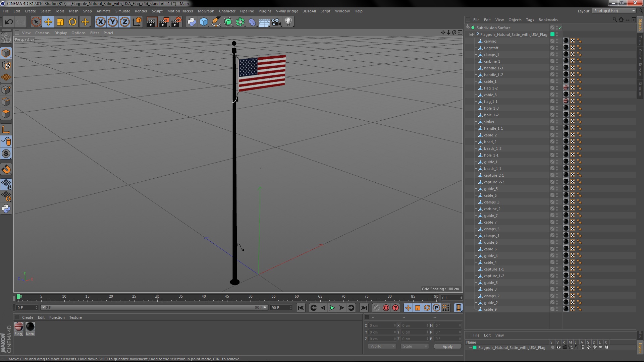The image size is (644, 362).
Task: Open viewport Cameras menu
Action: click(42, 33)
